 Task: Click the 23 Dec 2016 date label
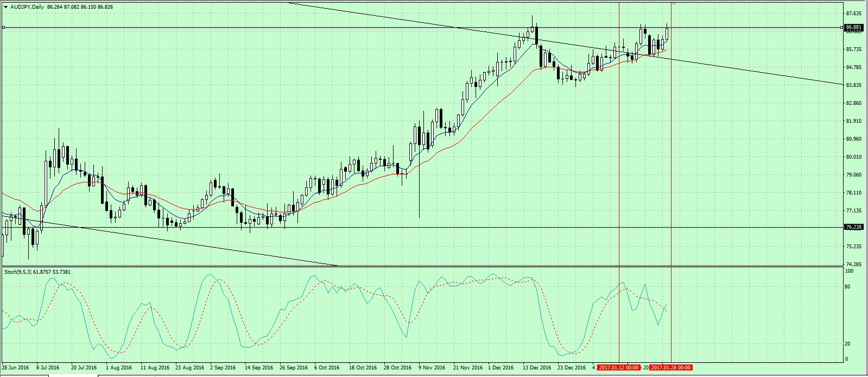coord(572,368)
